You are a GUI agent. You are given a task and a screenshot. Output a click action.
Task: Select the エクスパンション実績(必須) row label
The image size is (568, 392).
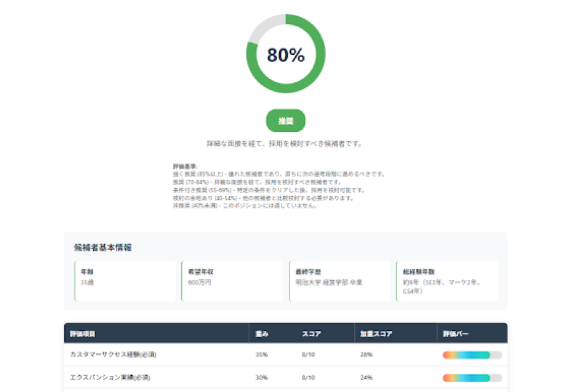pos(111,377)
